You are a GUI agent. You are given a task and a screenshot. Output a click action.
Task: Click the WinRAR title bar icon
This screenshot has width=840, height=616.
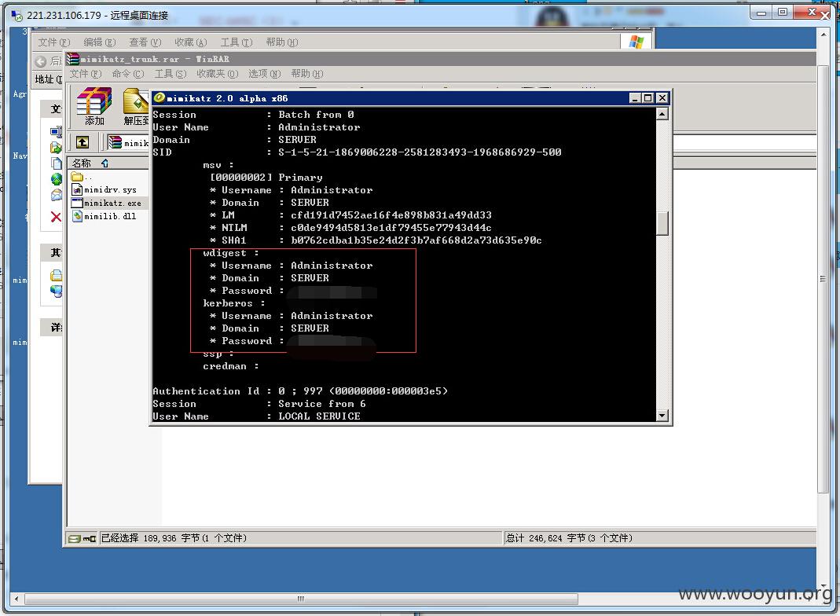point(73,59)
